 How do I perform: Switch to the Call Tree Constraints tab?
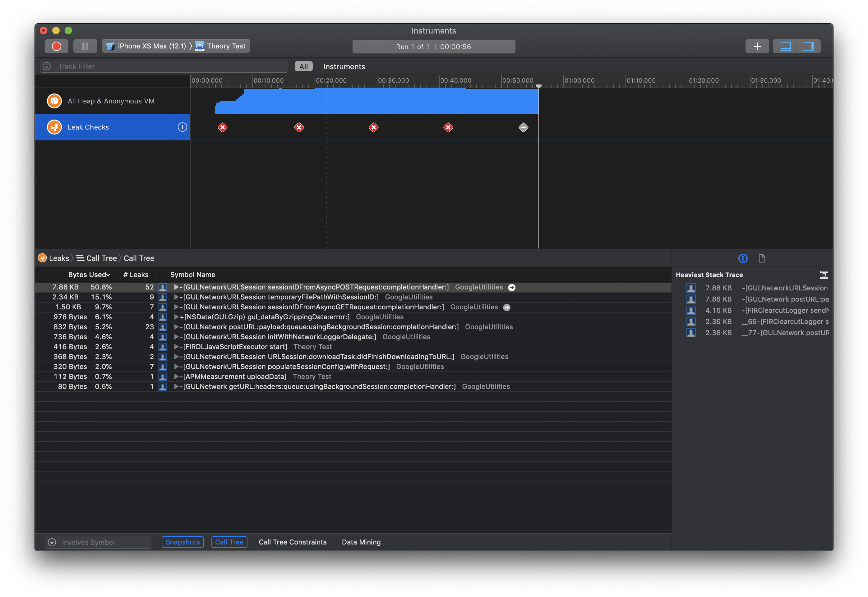(292, 542)
